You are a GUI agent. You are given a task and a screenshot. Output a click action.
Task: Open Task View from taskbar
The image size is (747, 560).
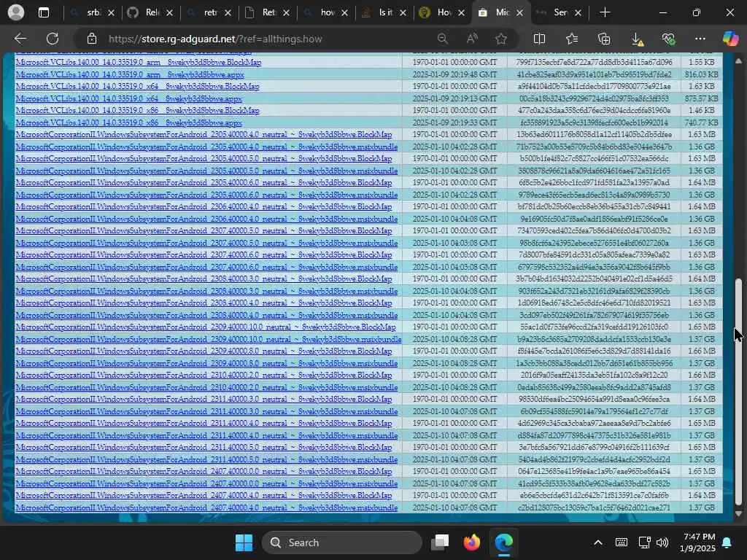pyautogui.click(x=440, y=542)
